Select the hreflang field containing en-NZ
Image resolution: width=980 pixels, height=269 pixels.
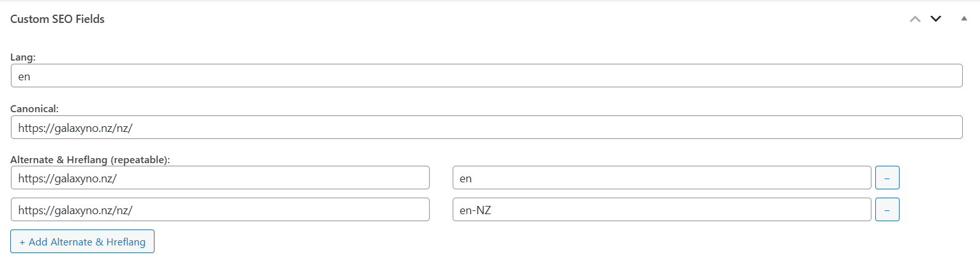coord(661,210)
